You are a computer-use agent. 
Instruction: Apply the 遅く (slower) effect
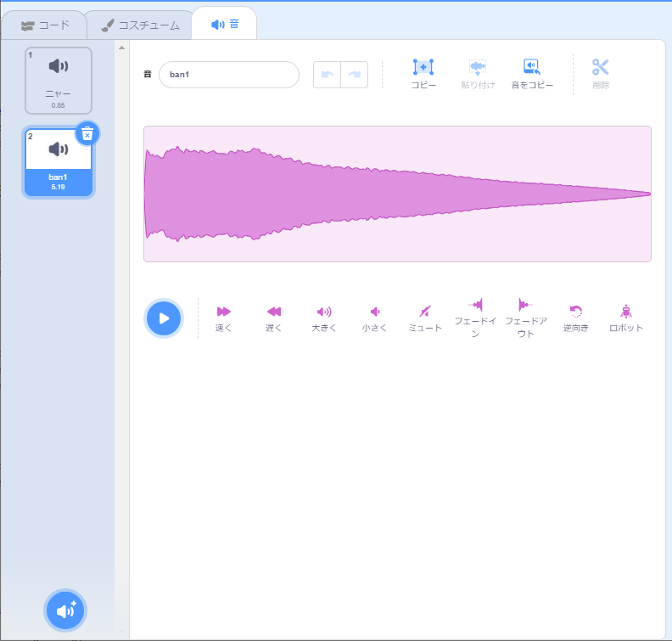(x=274, y=319)
